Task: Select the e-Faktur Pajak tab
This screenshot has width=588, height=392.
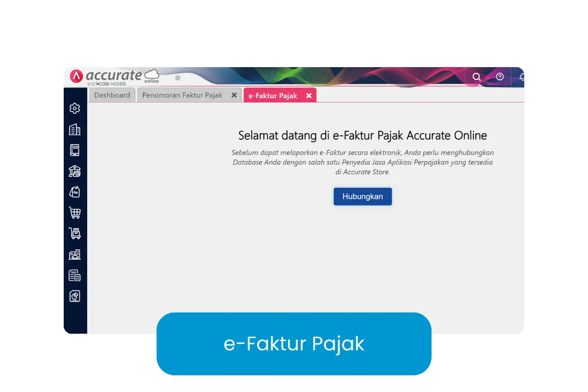Action: [273, 96]
